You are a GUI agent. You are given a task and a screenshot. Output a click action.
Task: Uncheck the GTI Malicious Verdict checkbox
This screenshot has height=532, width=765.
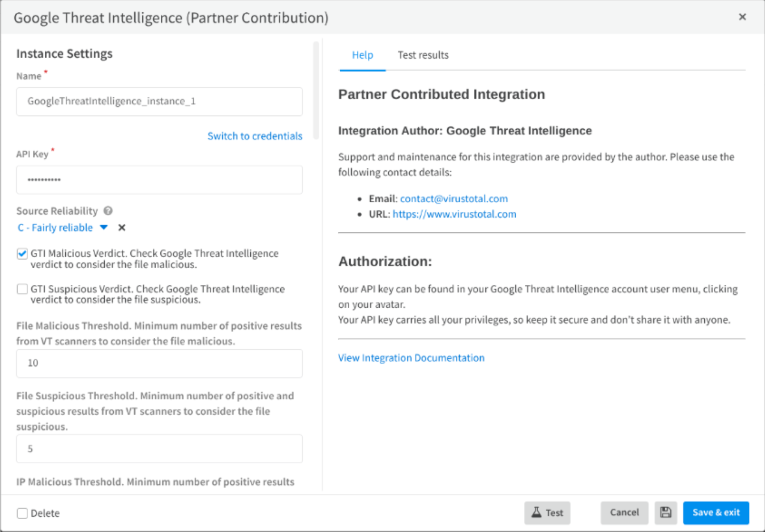pos(22,254)
